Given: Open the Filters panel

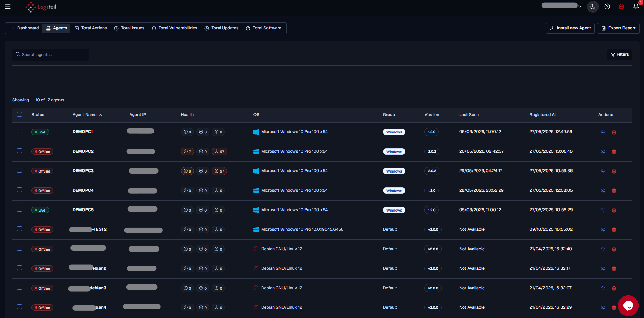Looking at the screenshot, I should click(x=619, y=54).
